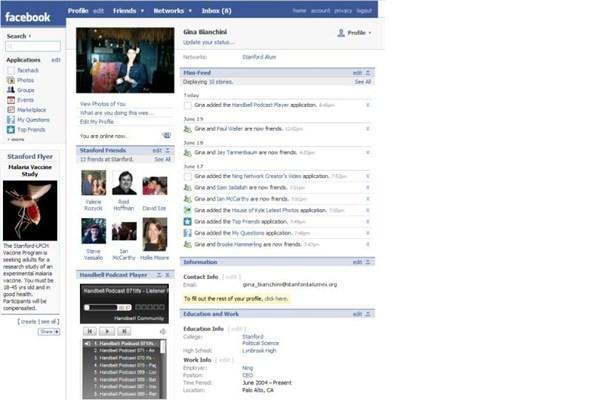Open privacy link in top bar
This screenshot has height=400, width=600.
(343, 11)
